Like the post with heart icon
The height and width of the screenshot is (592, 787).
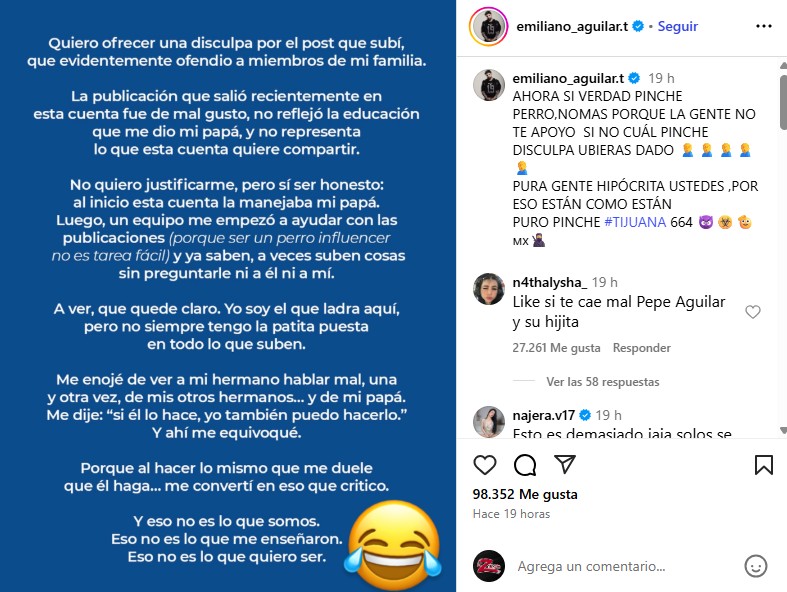tap(485, 464)
